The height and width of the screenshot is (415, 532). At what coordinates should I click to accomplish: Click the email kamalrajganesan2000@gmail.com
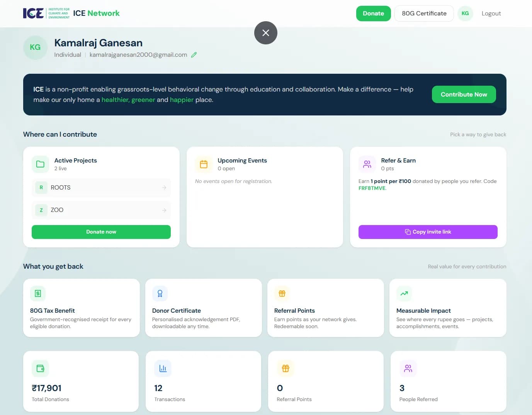click(138, 55)
